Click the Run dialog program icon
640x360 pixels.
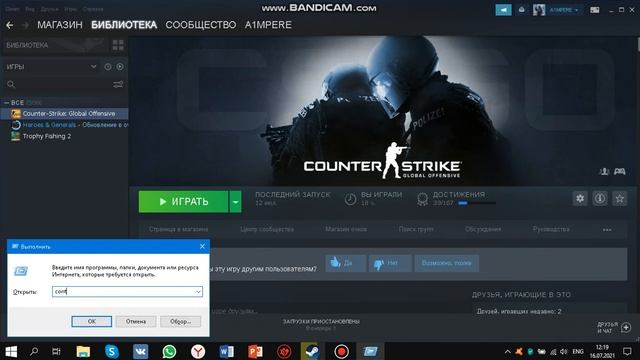(x=21, y=271)
